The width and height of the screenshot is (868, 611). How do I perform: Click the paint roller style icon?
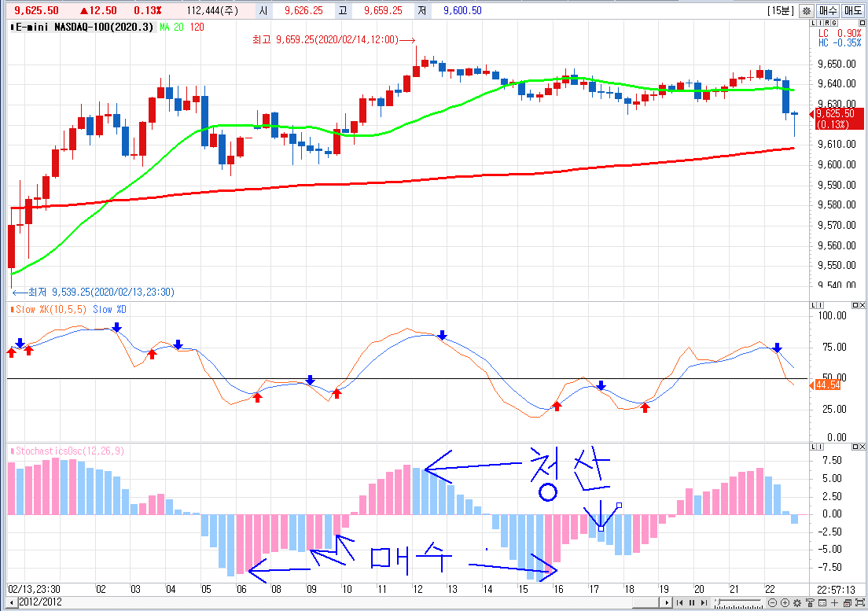810,603
